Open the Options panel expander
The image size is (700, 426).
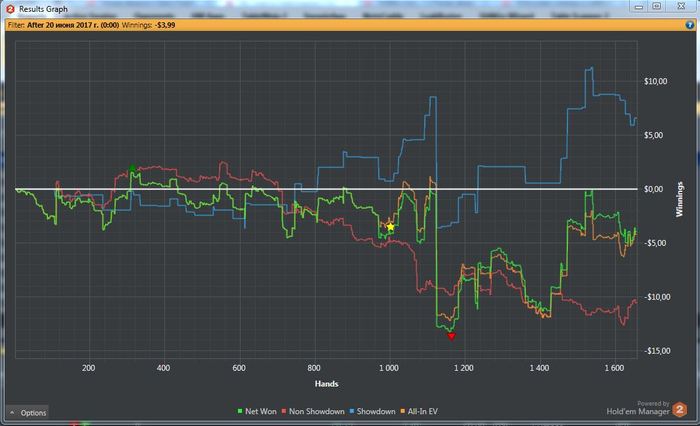coord(28,413)
